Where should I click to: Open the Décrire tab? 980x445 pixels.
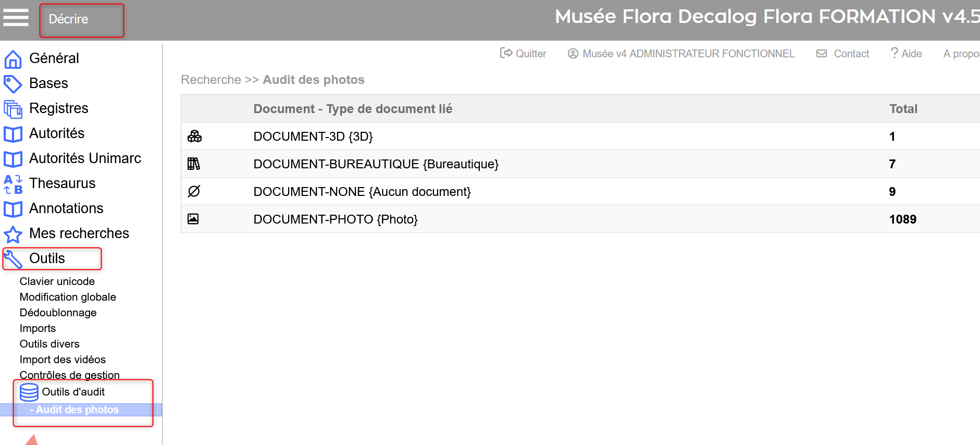[69, 19]
